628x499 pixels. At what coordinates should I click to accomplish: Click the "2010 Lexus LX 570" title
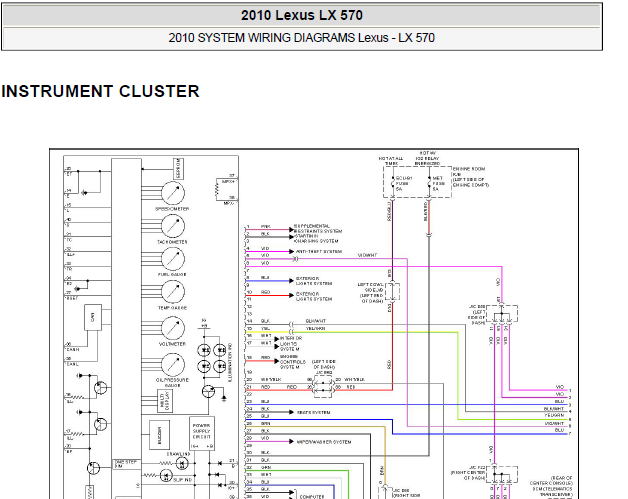(x=302, y=15)
